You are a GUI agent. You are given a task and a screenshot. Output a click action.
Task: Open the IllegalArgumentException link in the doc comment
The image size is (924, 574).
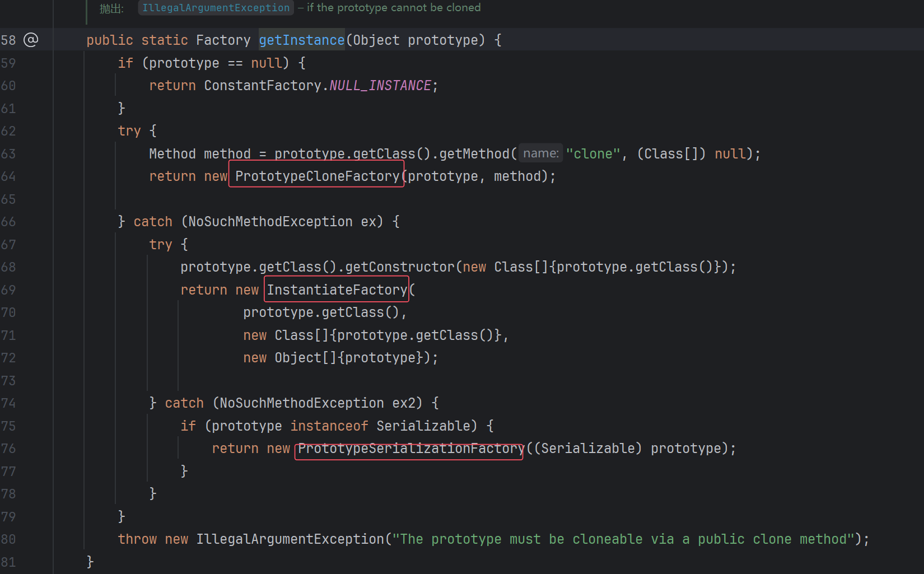coord(216,8)
